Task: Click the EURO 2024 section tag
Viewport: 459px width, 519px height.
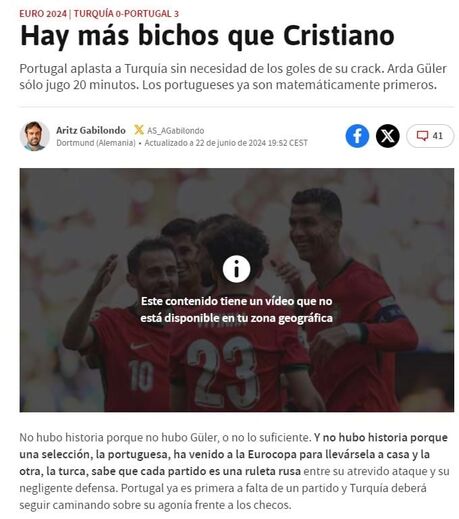Action: (43, 14)
